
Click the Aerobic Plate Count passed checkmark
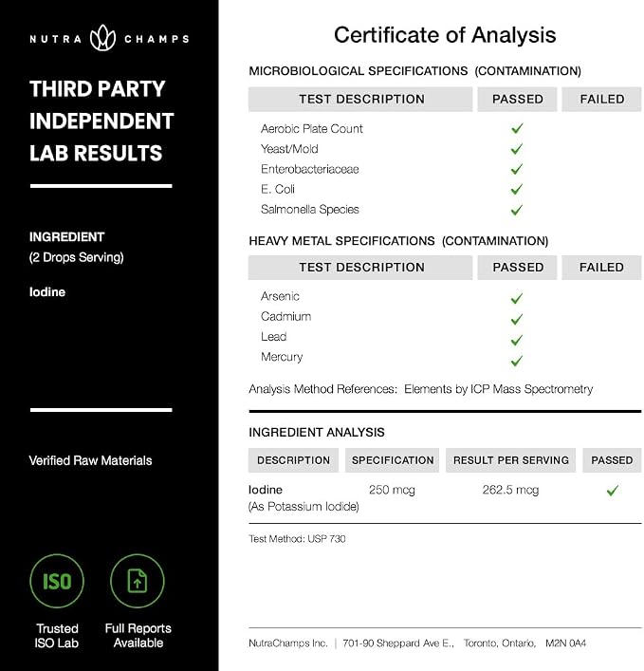[517, 128]
